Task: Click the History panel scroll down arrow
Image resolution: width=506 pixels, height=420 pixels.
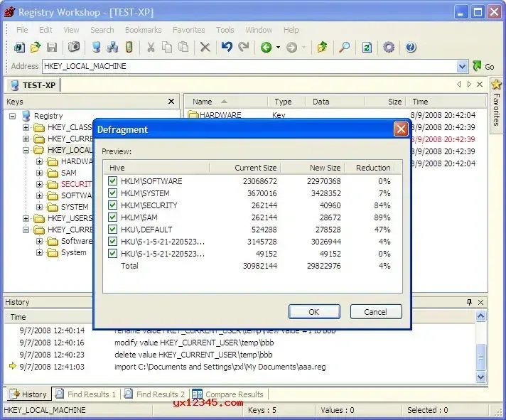Action: (480, 377)
